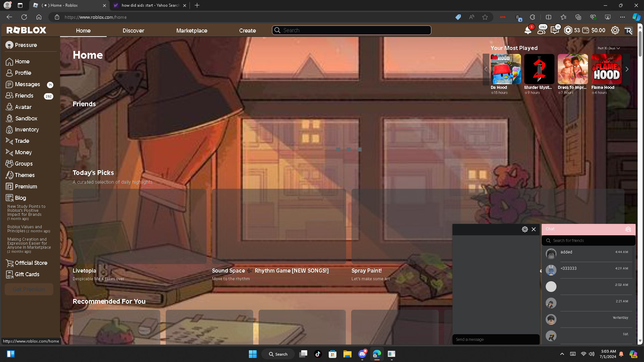Open 'Making Creation and Expression' post

(29, 245)
